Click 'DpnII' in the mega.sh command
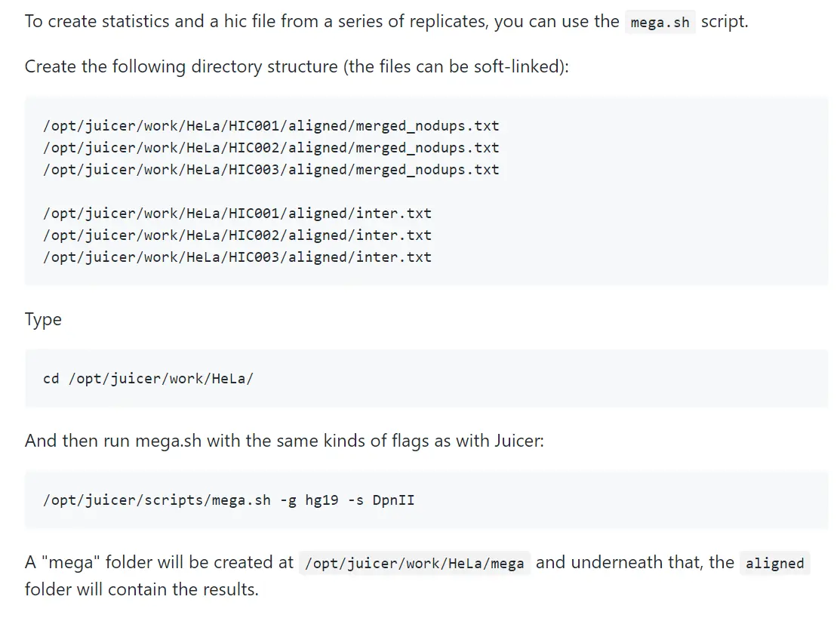The height and width of the screenshot is (618, 840). pos(393,500)
